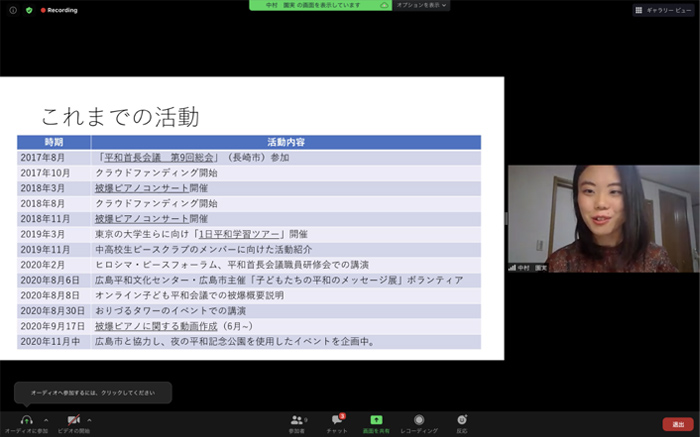Click the red Recording indicator
This screenshot has width=700, height=437.
coord(59,10)
